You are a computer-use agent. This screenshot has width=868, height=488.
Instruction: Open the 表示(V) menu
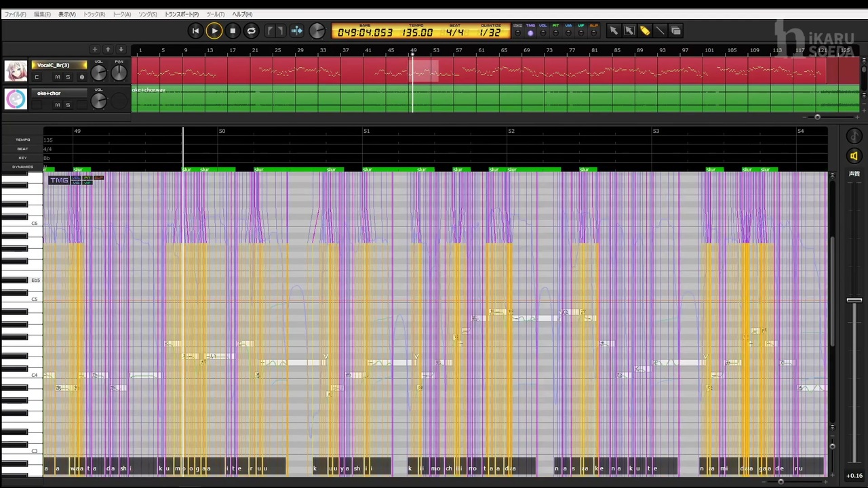pos(67,14)
